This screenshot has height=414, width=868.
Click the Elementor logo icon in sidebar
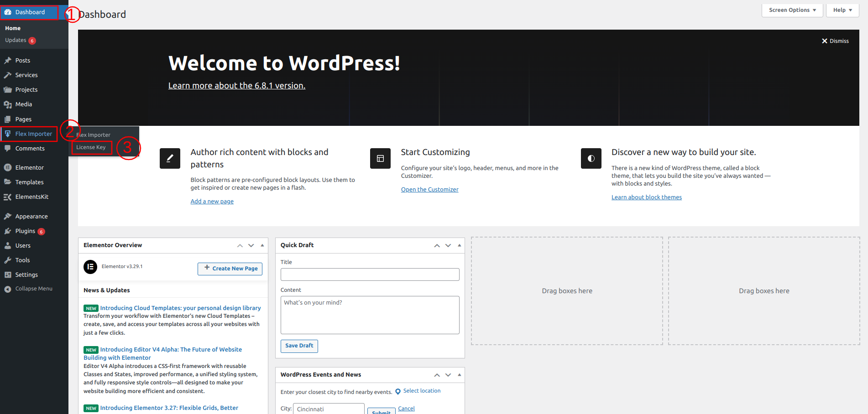(x=8, y=168)
